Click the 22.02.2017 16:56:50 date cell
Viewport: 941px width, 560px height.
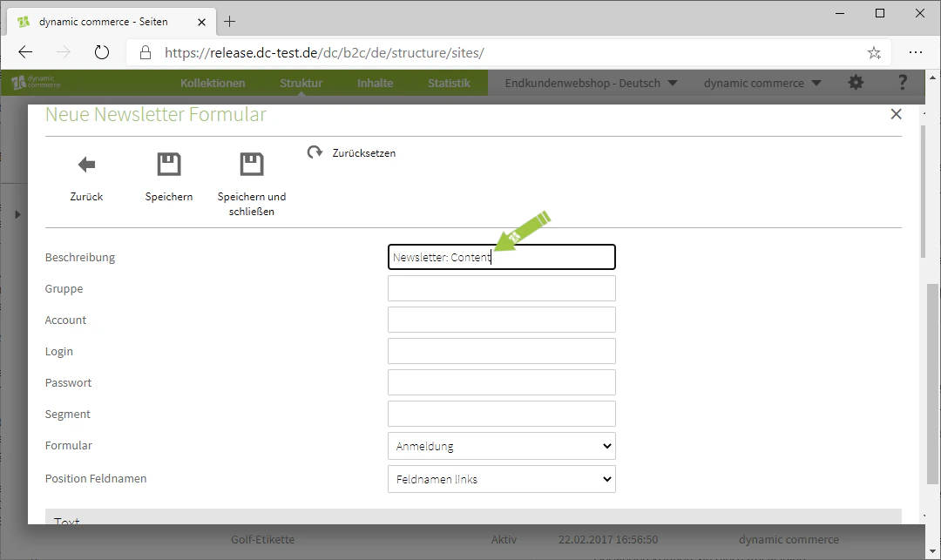[x=608, y=540]
